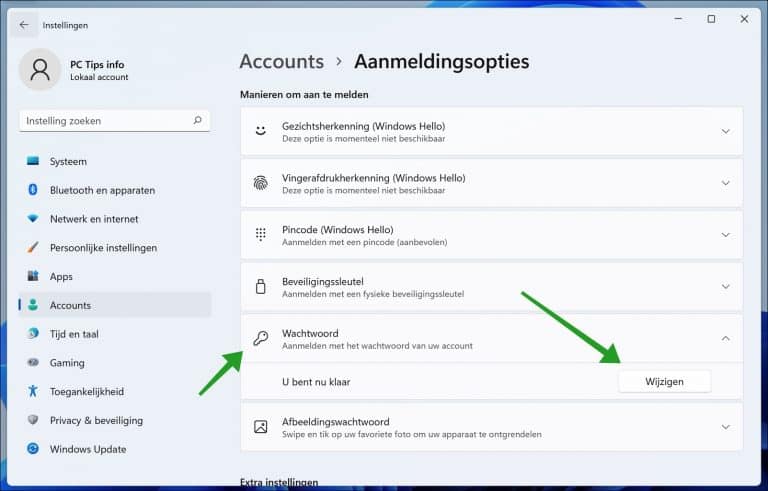Click the Vingerafdrukherkenning fingerprint icon
This screenshot has height=491, width=768.
pos(261,183)
